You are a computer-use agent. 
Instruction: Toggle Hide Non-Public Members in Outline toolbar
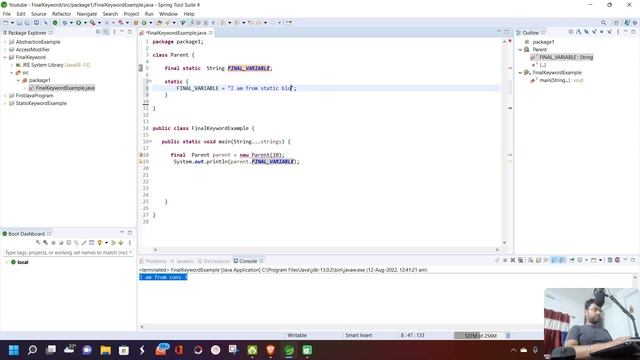602,32
